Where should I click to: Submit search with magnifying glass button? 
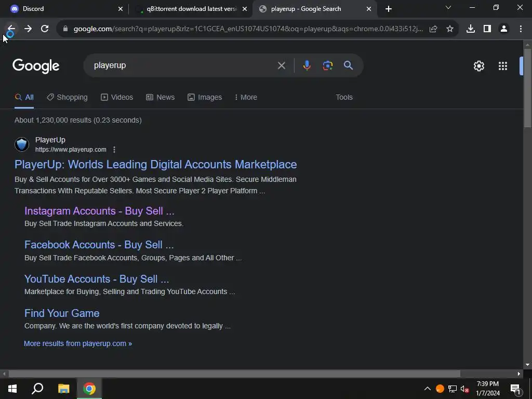(x=349, y=65)
